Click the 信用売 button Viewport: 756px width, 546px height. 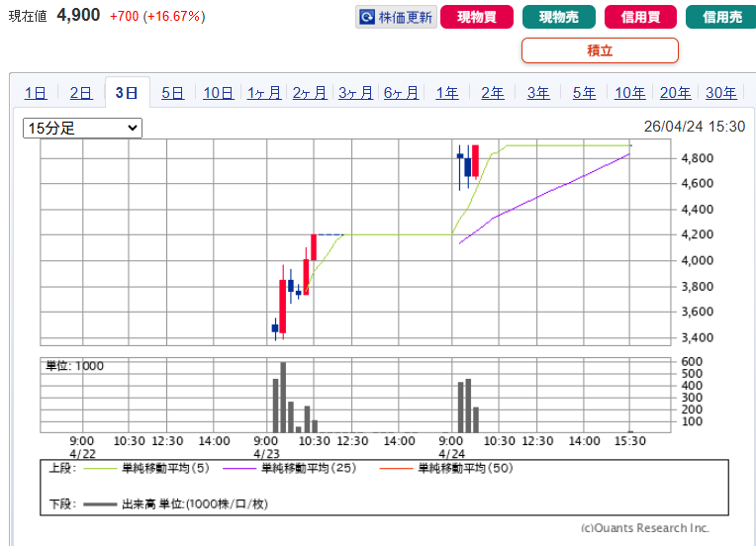click(720, 17)
